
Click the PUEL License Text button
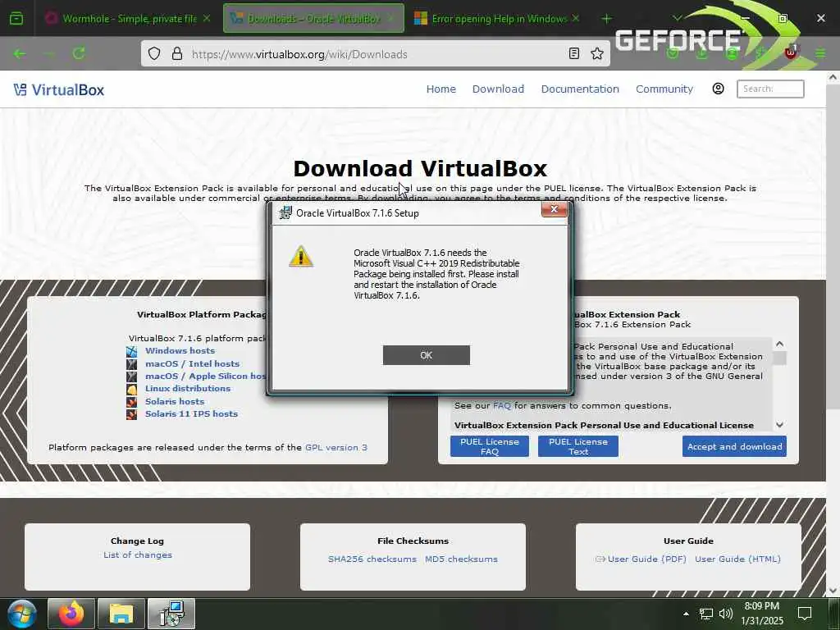[578, 446]
